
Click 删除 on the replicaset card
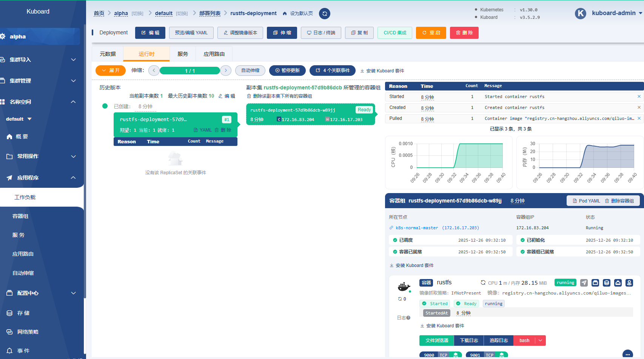click(x=223, y=130)
